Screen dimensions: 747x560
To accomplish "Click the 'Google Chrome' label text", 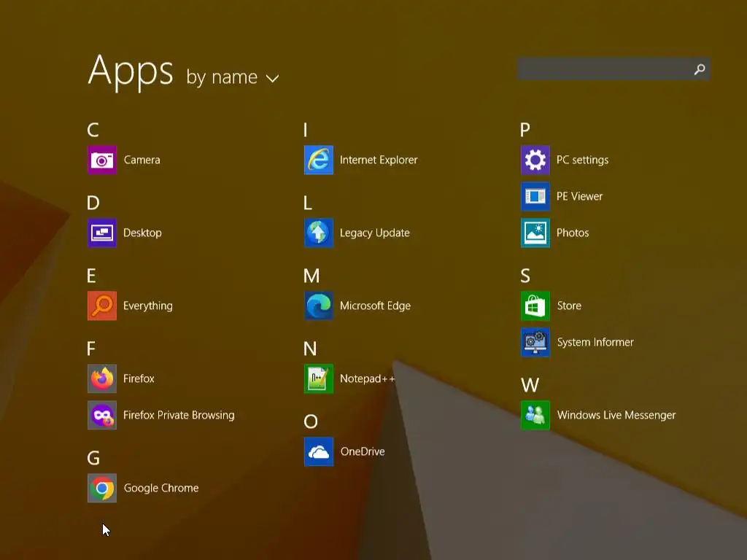I will (x=161, y=488).
